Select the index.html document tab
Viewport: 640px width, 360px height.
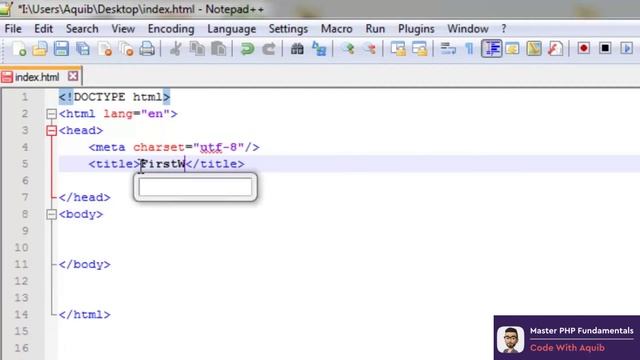[37, 77]
